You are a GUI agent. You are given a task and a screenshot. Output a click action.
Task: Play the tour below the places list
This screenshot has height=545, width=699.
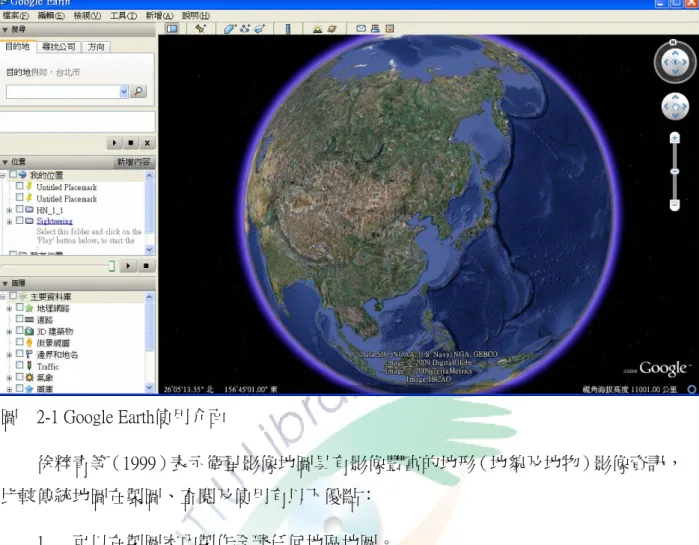tap(128, 266)
